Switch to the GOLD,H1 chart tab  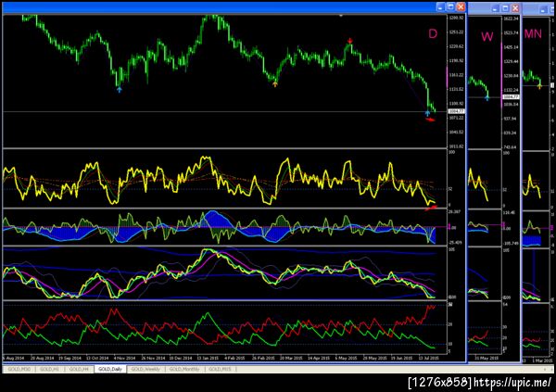click(49, 370)
